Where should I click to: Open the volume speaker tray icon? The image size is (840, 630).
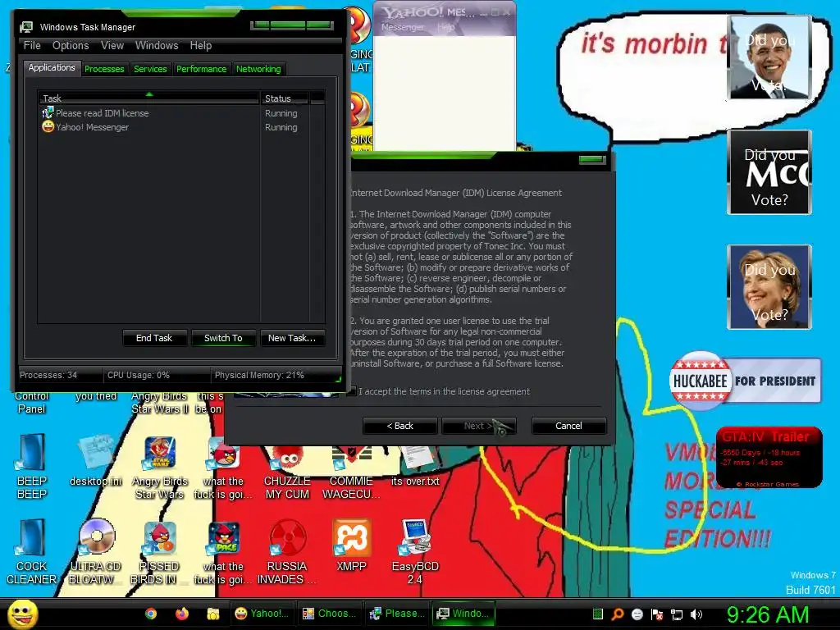(x=696, y=614)
